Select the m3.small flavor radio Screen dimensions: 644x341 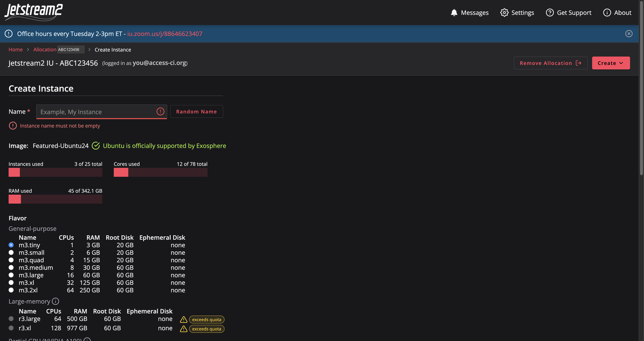pos(11,252)
